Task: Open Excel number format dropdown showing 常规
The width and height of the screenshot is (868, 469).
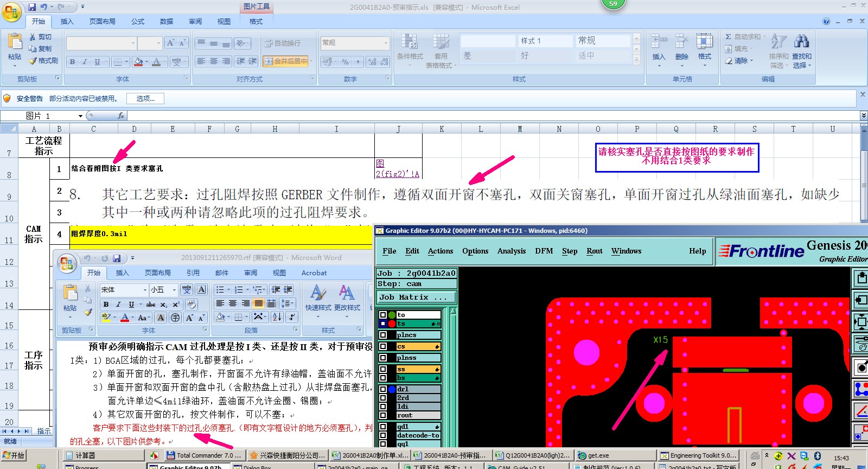Action: [386, 43]
